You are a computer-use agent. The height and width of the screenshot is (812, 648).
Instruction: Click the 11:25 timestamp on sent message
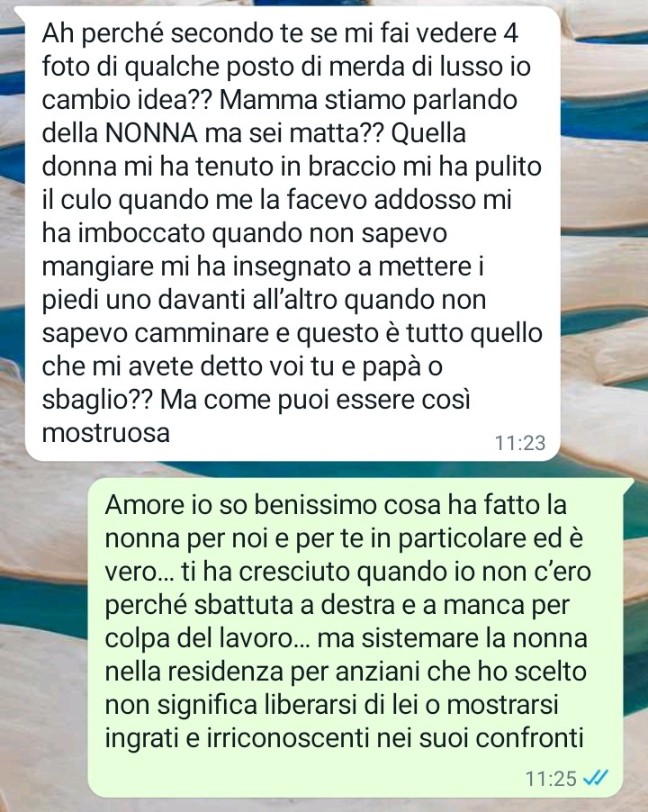[551, 779]
